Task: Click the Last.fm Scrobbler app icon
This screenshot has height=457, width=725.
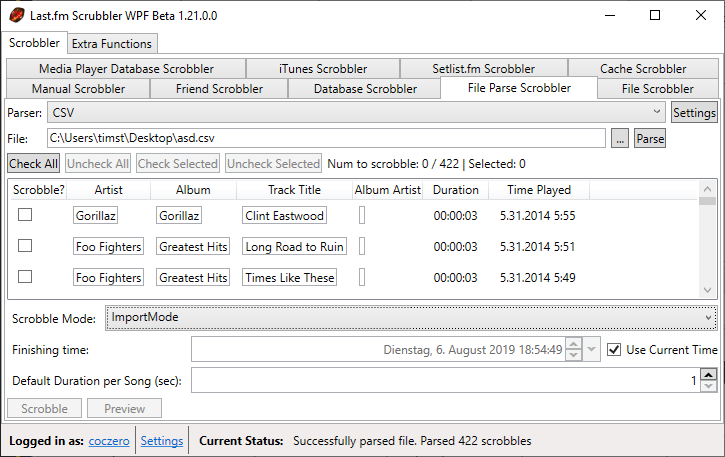Action: [x=17, y=15]
